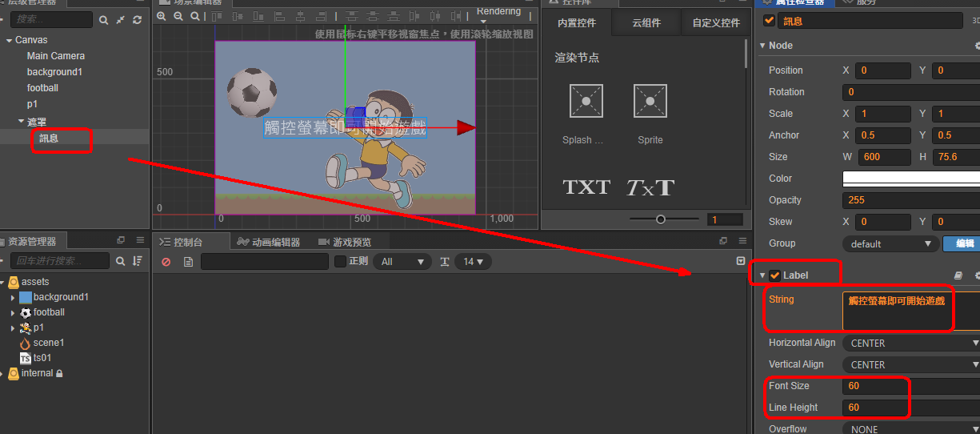Open the Group default dropdown
The width and height of the screenshot is (980, 434).
891,243
